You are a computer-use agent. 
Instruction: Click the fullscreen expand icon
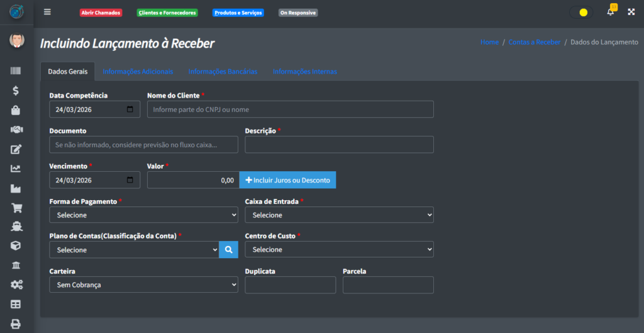point(631,12)
